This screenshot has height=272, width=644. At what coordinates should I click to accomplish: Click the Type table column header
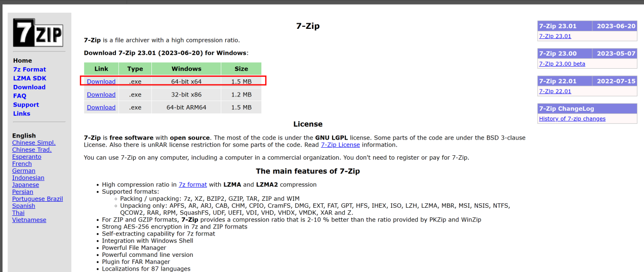tap(135, 69)
